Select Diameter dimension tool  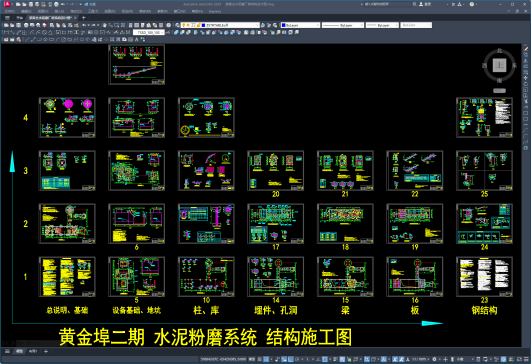pyautogui.click(x=44, y=32)
